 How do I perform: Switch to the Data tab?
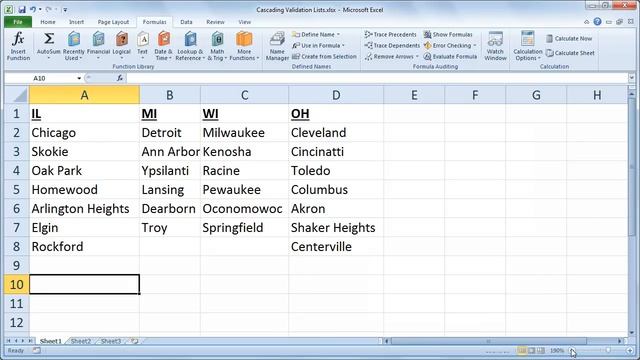point(186,22)
